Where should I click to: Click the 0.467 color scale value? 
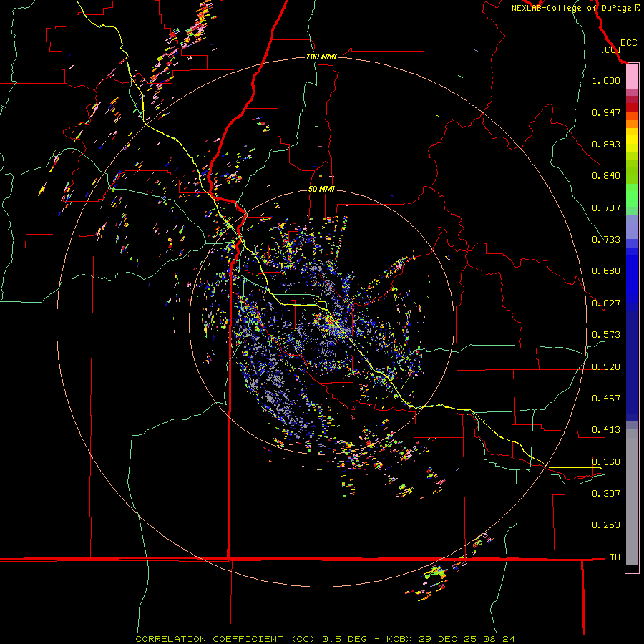click(606, 399)
